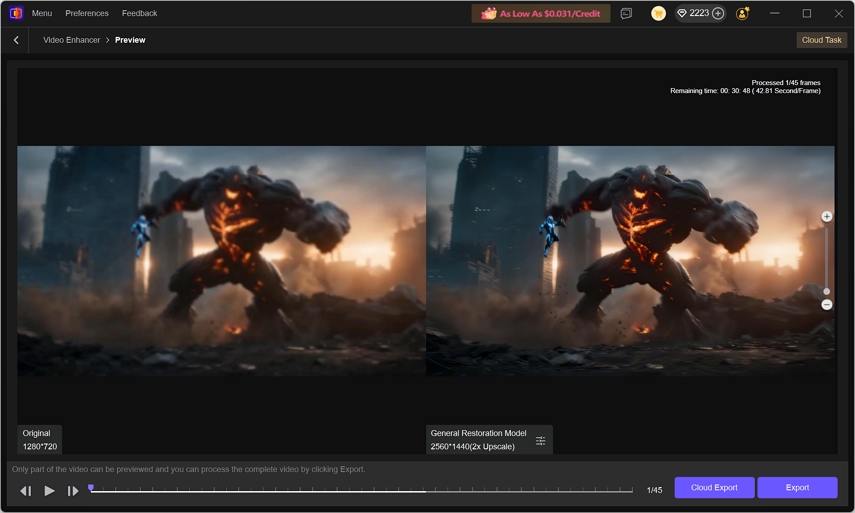This screenshot has height=513, width=855.
Task: Open the message center icon
Action: pos(626,14)
